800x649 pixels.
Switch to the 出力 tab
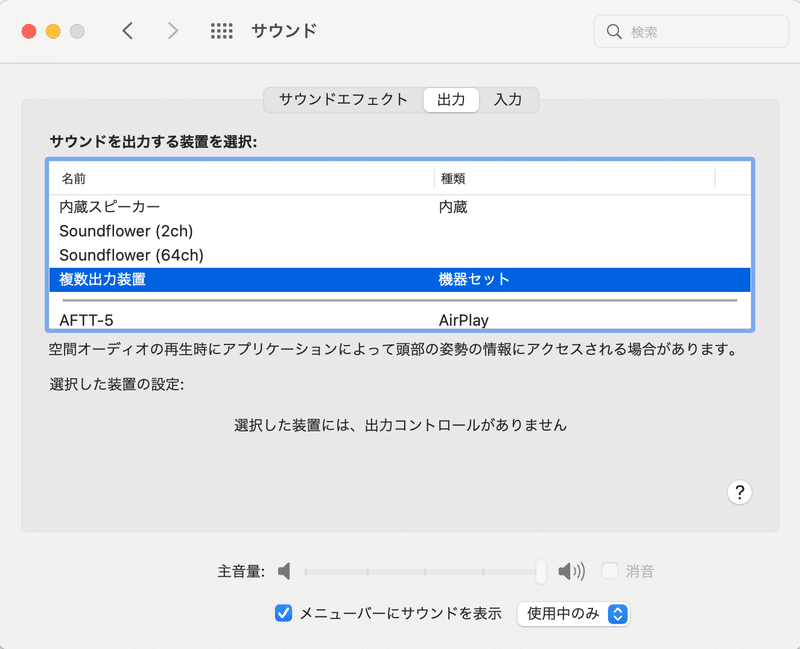coord(451,99)
